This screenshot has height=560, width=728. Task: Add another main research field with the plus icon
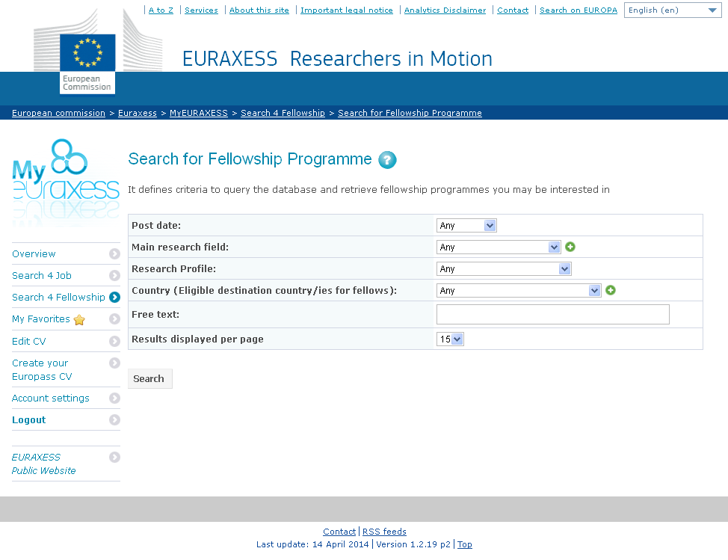[x=570, y=247]
